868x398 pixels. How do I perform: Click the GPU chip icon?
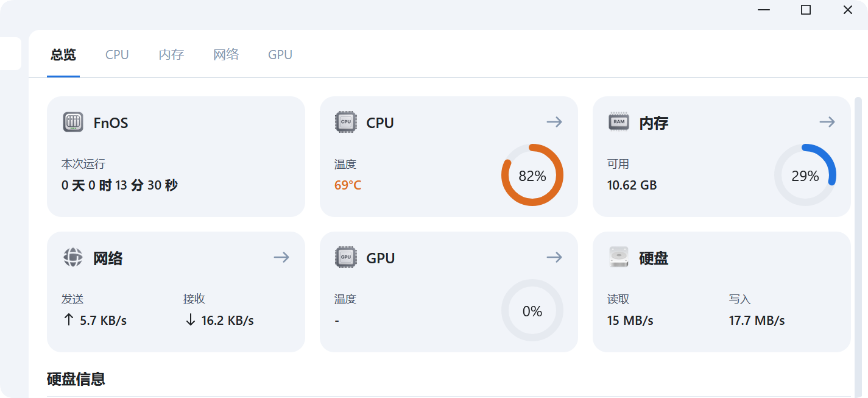tap(346, 257)
